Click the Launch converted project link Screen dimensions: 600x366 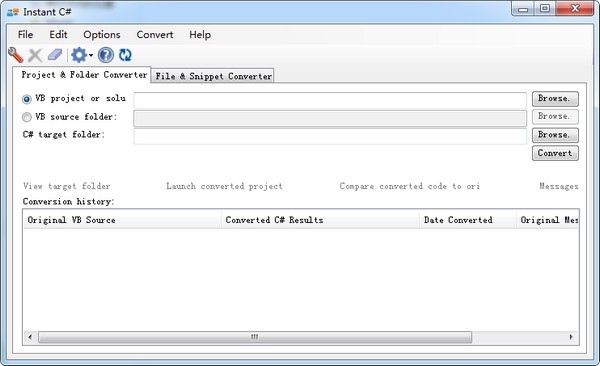point(224,186)
